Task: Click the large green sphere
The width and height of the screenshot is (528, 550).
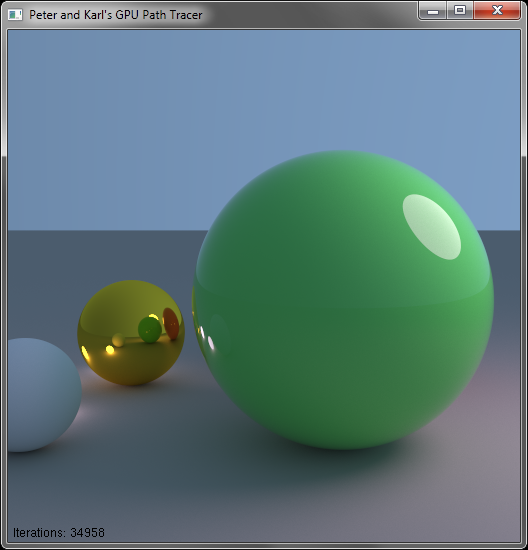Action: 343,300
